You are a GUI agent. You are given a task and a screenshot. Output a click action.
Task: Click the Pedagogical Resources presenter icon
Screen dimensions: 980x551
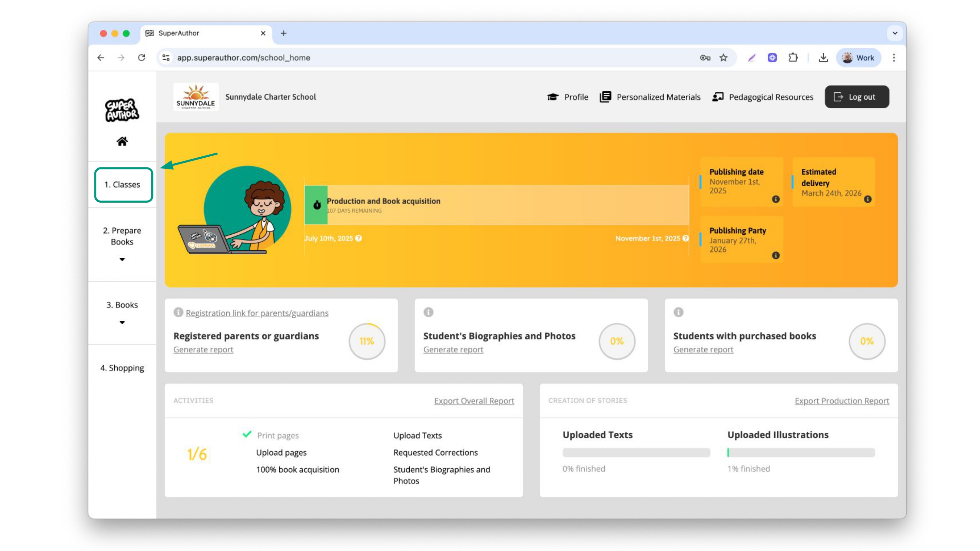coord(718,97)
